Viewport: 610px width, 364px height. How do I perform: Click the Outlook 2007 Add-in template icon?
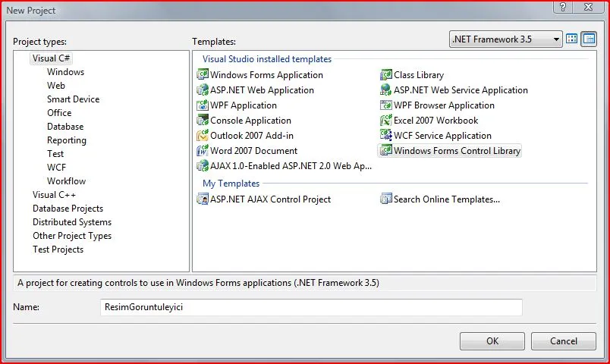coord(203,135)
